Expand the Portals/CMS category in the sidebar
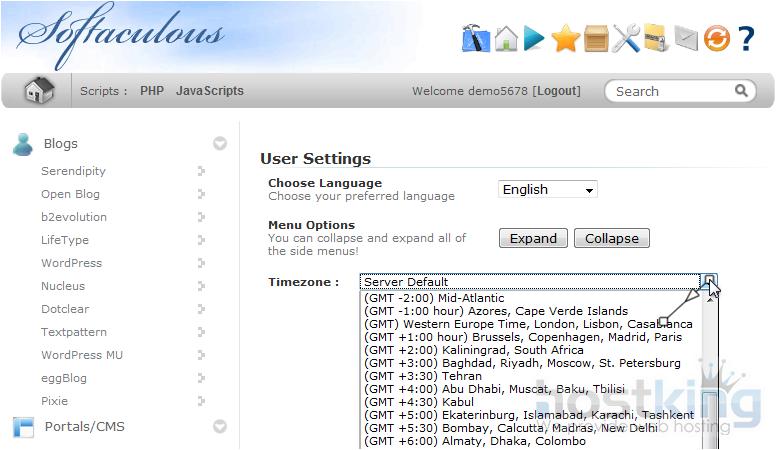 pyautogui.click(x=220, y=427)
